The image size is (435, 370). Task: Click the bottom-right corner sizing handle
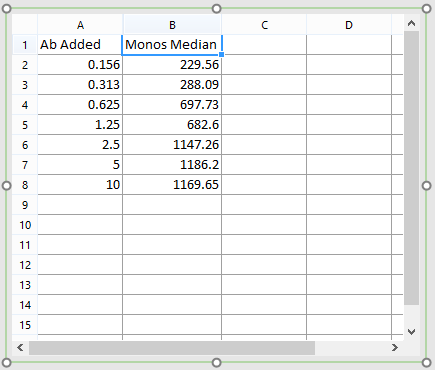pyautogui.click(x=427, y=362)
